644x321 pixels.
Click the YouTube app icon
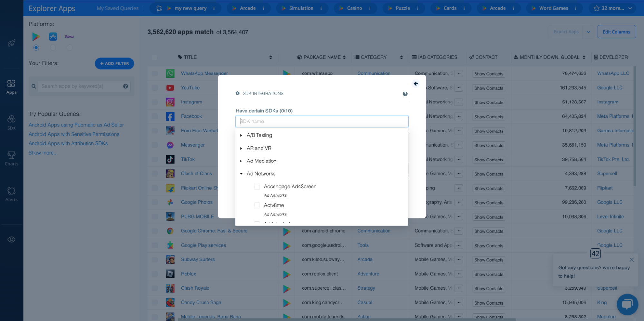pos(170,88)
